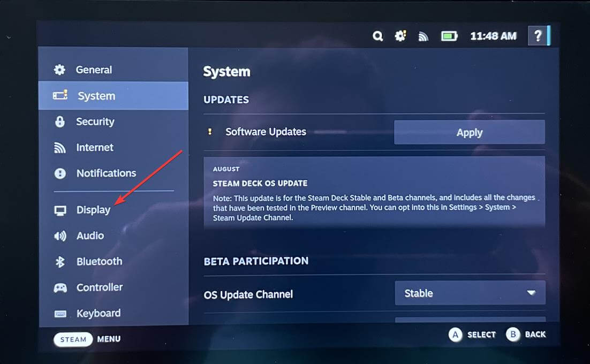This screenshot has width=590, height=364.
Task: Click the General gear icon in sidebar
Action: tap(59, 70)
